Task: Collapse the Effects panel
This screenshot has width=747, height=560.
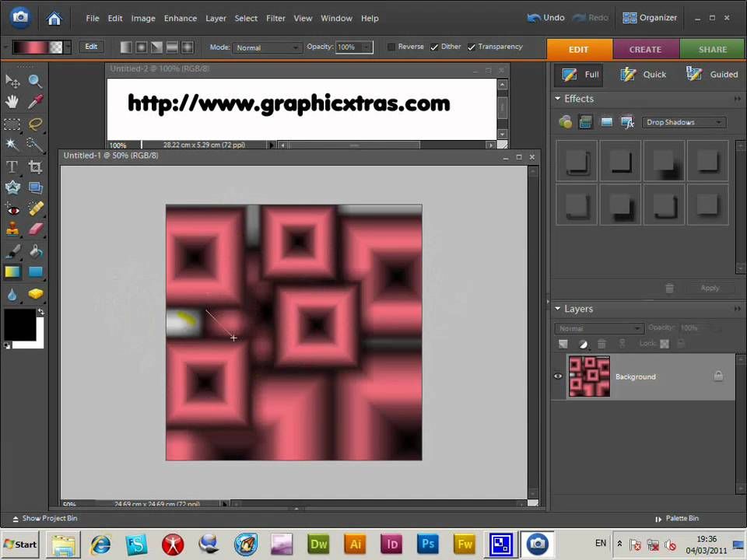Action: coord(558,99)
